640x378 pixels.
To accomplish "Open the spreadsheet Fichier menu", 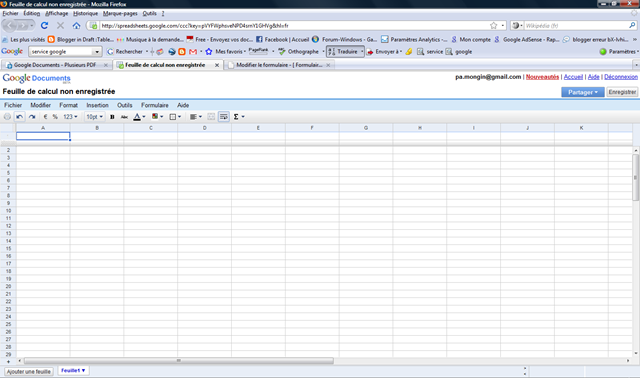I will tap(13, 105).
